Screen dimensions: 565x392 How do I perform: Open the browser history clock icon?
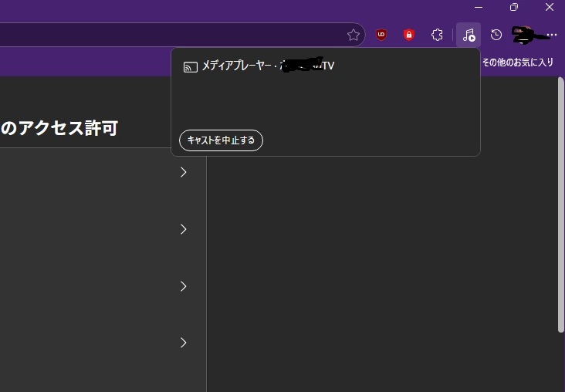point(496,35)
